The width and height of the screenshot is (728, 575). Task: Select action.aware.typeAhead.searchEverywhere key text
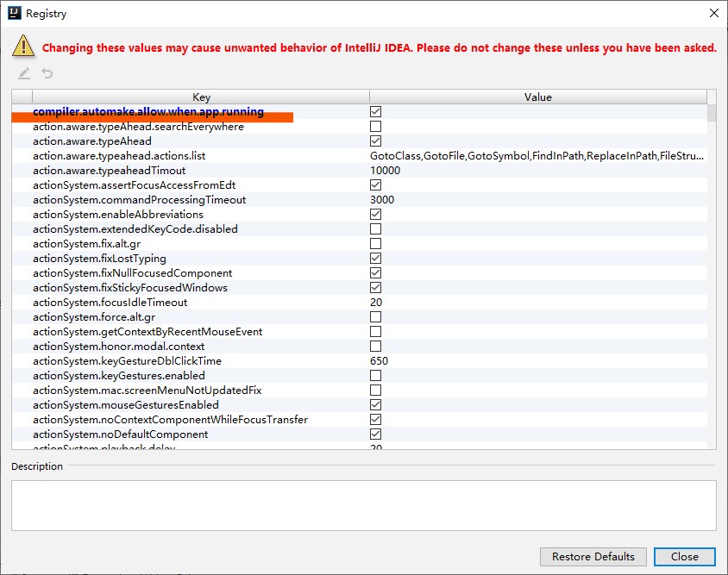(x=138, y=127)
